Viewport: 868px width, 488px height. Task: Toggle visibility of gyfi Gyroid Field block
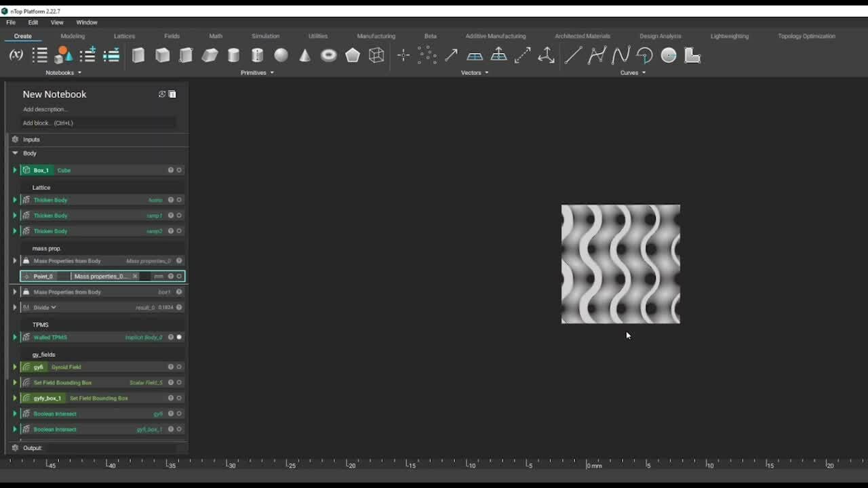[x=179, y=367]
